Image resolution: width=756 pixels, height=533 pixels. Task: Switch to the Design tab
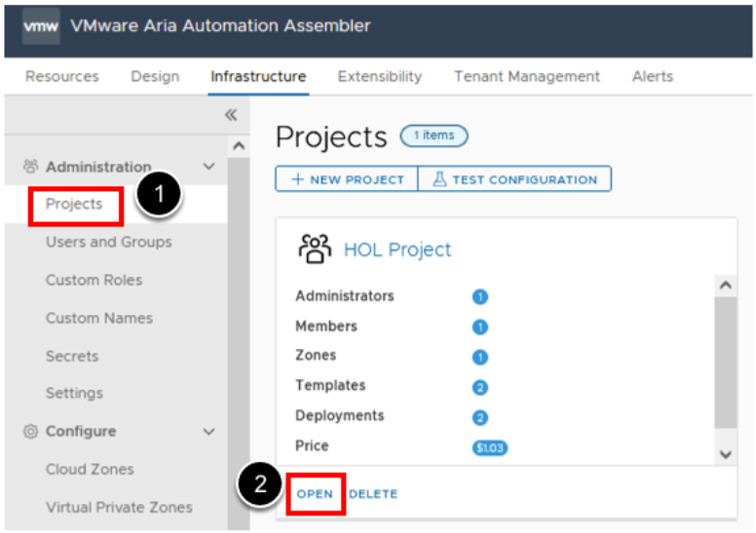click(x=155, y=76)
